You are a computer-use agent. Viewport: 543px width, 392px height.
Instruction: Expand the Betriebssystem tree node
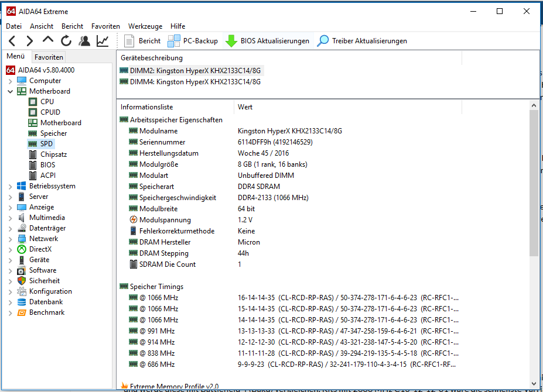coord(10,187)
